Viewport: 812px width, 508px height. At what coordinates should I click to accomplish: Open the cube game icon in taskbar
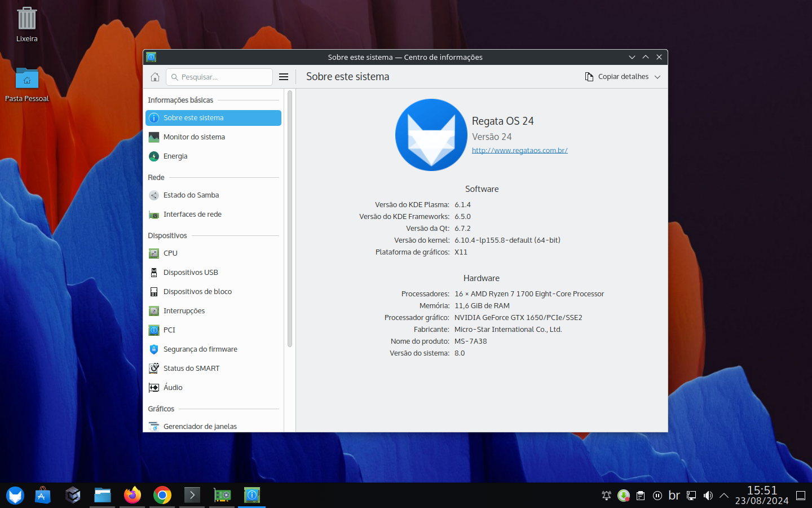tap(73, 496)
